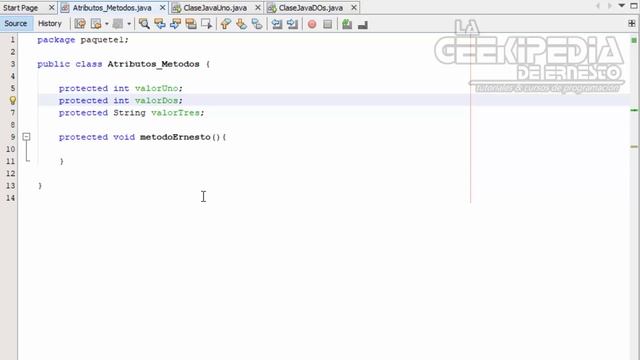Viewport: 640px width, 360px height.
Task: Switch to History view
Action: (x=50, y=24)
